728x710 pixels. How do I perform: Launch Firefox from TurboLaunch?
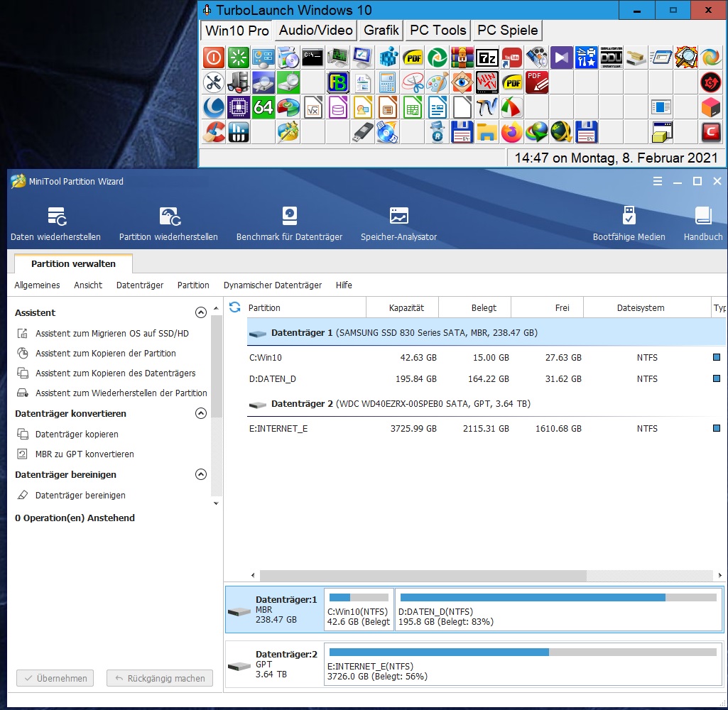(x=511, y=132)
